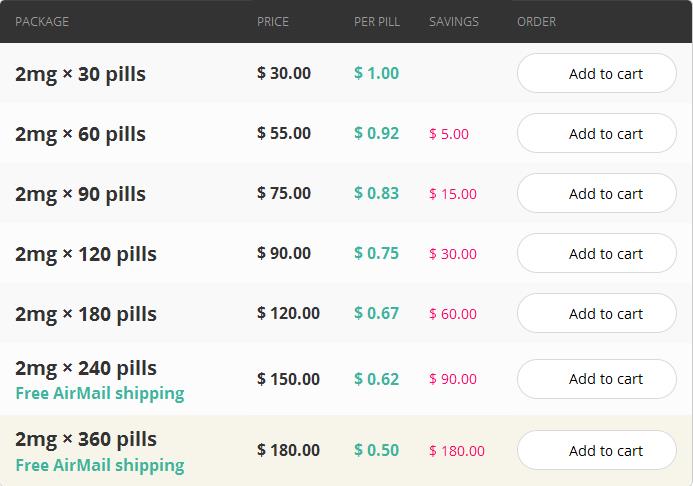Add the 90 pills package to cart
The width and height of the screenshot is (693, 486).
tap(597, 194)
